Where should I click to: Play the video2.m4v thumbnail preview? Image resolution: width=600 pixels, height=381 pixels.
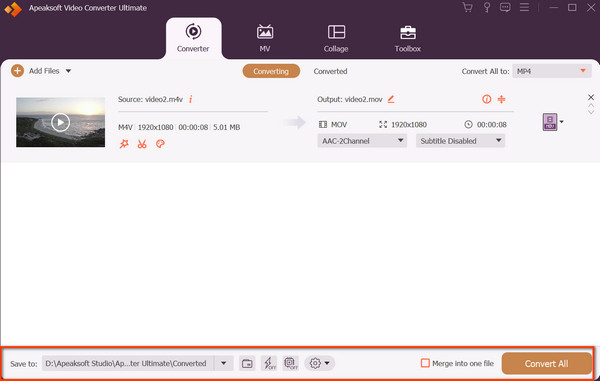click(60, 122)
